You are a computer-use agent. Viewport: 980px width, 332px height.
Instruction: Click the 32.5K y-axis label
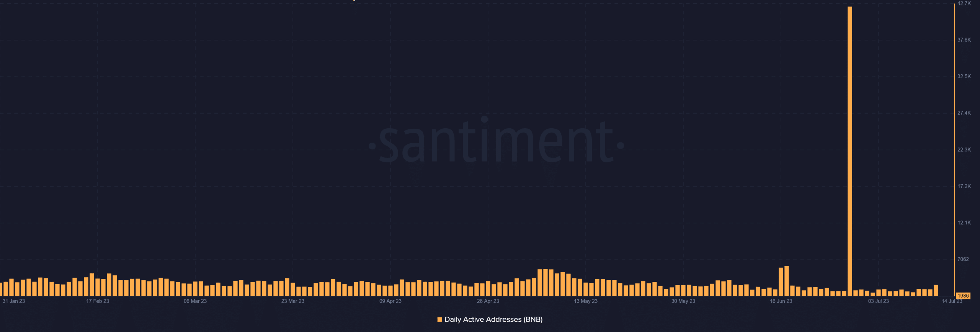pos(964,77)
